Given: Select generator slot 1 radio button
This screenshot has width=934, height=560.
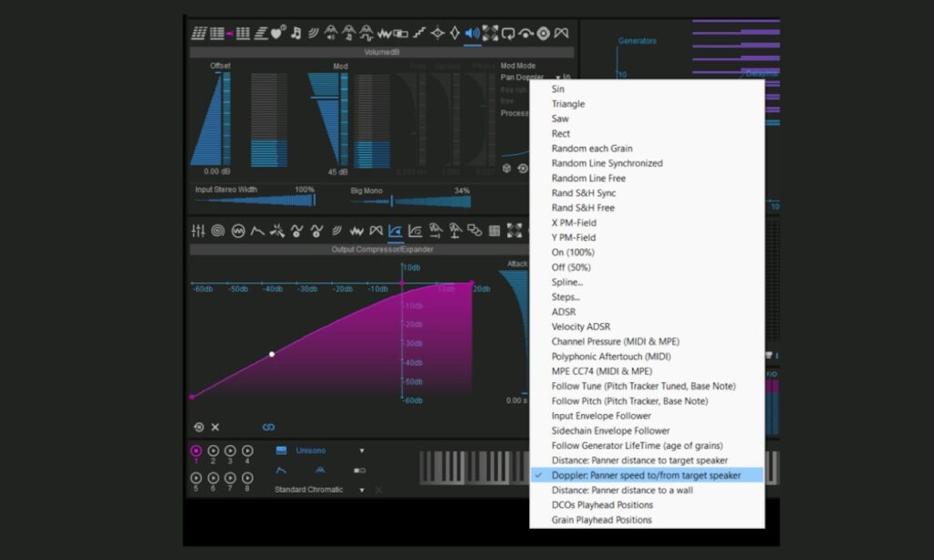Looking at the screenshot, I should 196,451.
